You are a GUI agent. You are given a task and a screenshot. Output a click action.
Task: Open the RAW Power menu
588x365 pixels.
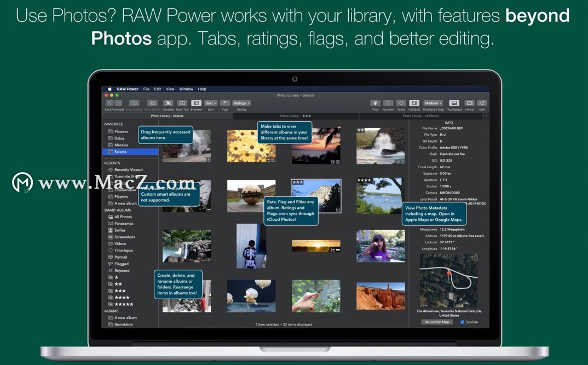(x=128, y=89)
